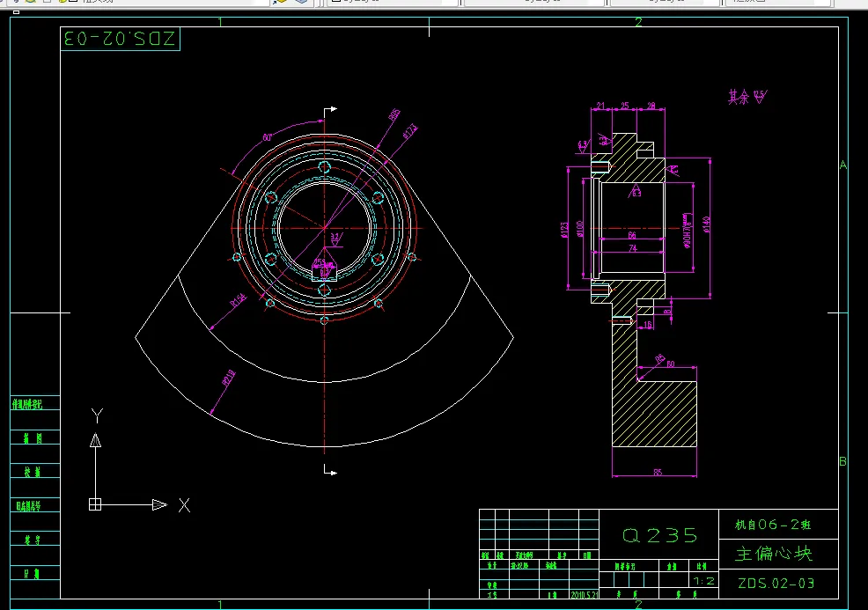Viewport: 868px width, 610px height.
Task: Select the ø218 diameter dimension on front view
Action: [x=229, y=378]
